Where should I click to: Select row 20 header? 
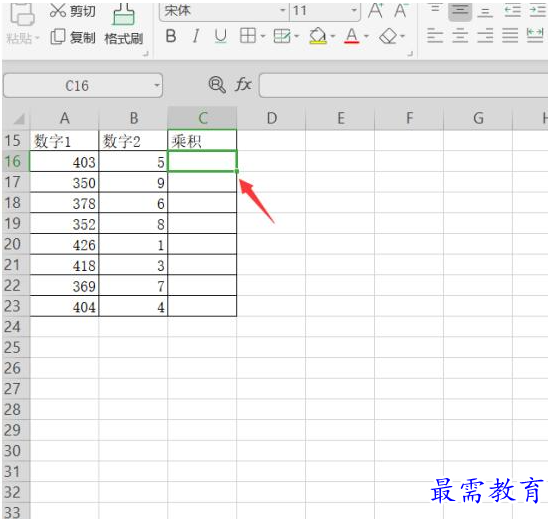point(15,244)
